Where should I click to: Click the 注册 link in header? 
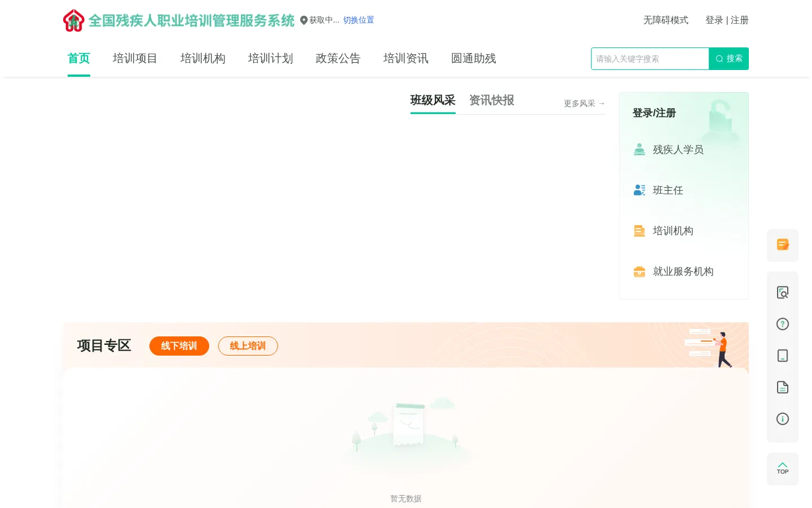[740, 20]
